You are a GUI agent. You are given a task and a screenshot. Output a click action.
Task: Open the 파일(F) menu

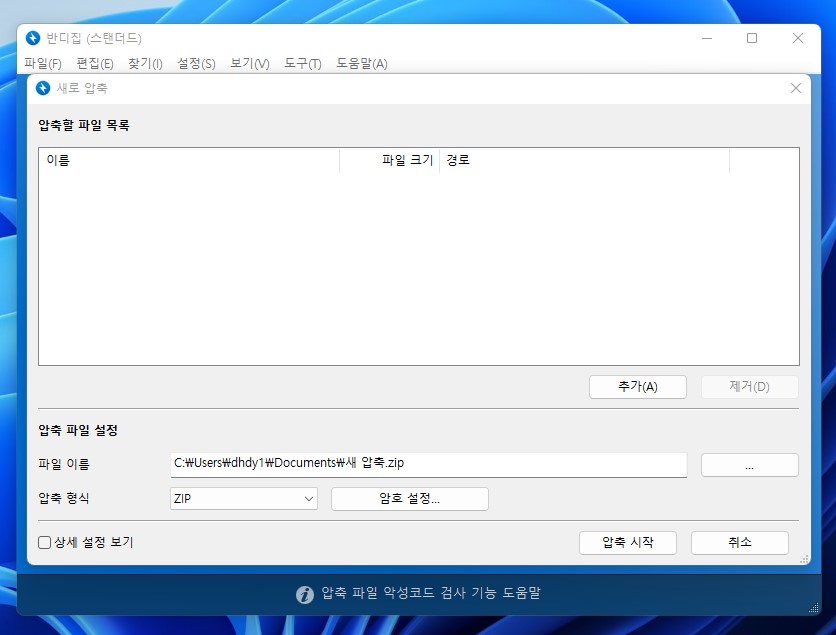(x=43, y=63)
